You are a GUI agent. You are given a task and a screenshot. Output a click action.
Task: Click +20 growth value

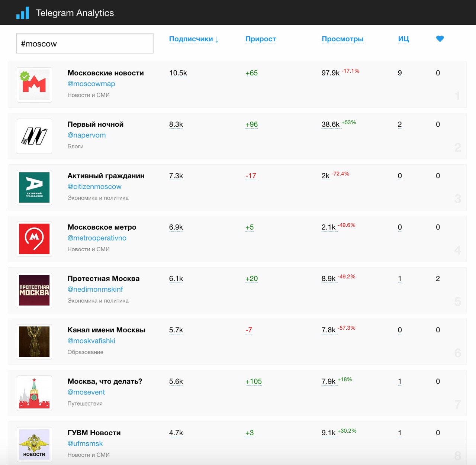(251, 278)
